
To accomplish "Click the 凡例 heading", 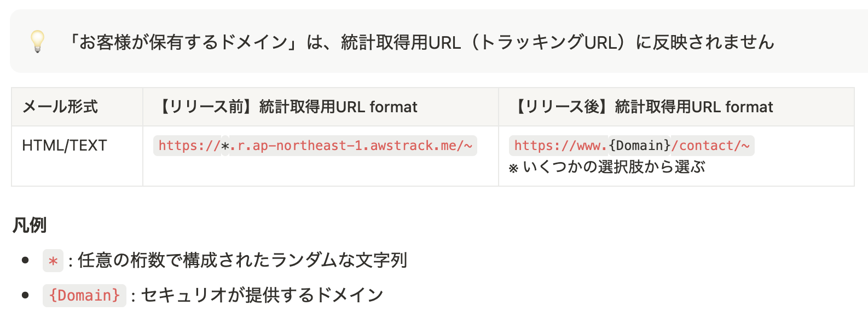I will pyautogui.click(x=30, y=225).
